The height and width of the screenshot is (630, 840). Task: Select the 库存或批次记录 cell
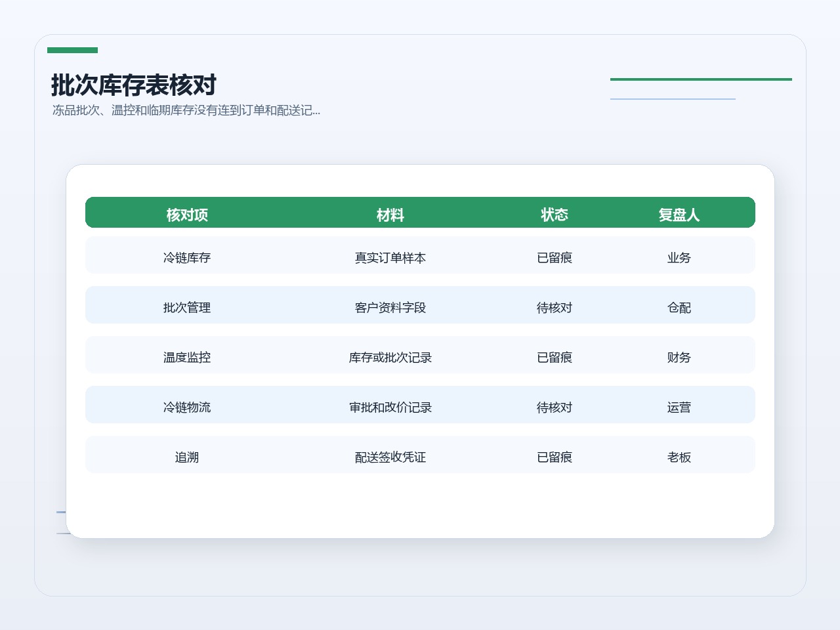click(390, 358)
